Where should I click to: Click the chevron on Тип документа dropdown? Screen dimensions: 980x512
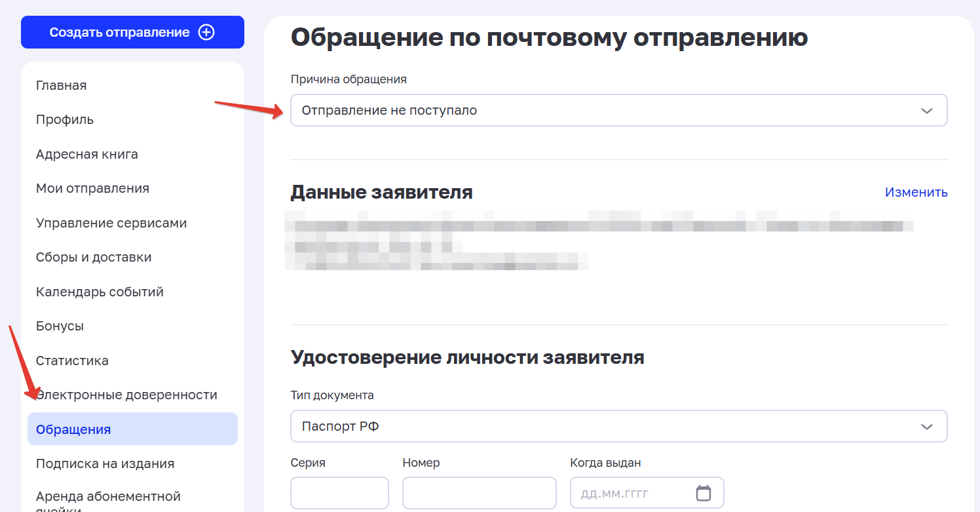click(926, 426)
